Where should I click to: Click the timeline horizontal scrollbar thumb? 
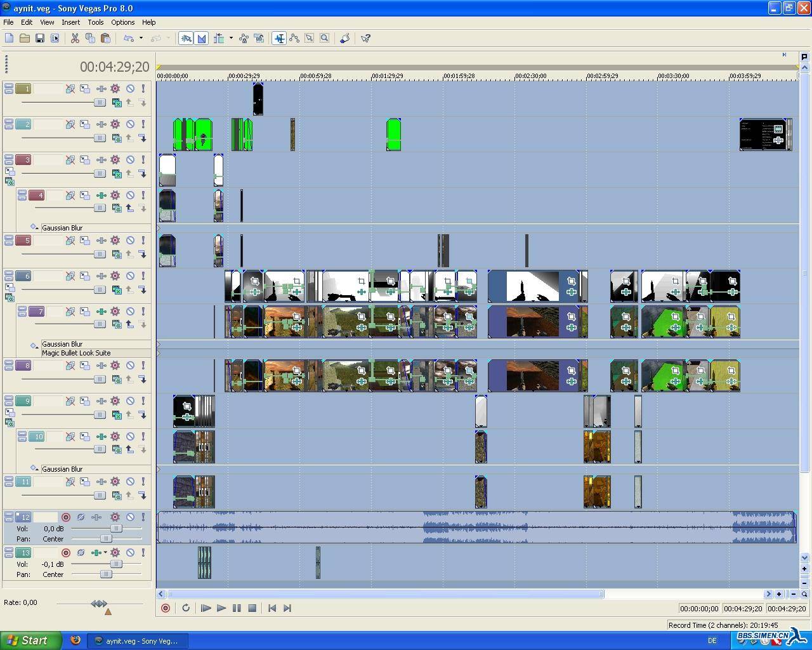385,594
